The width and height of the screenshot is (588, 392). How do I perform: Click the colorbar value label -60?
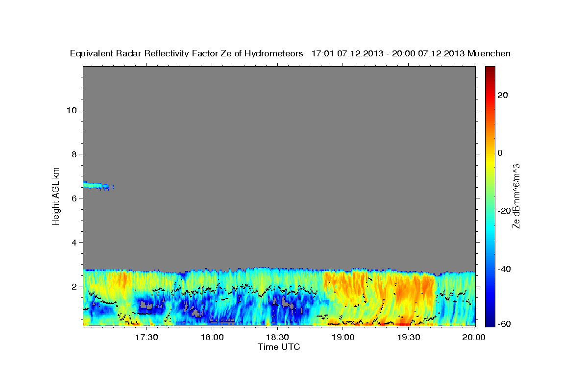click(504, 324)
